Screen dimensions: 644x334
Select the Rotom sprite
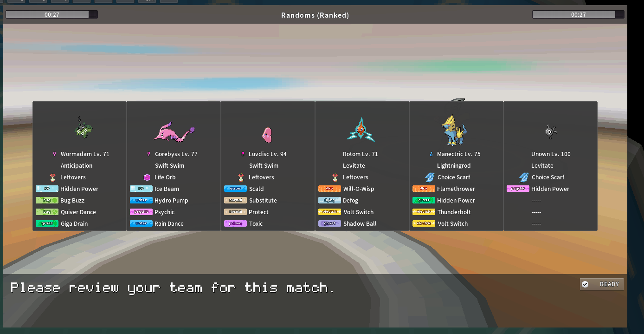pos(361,130)
